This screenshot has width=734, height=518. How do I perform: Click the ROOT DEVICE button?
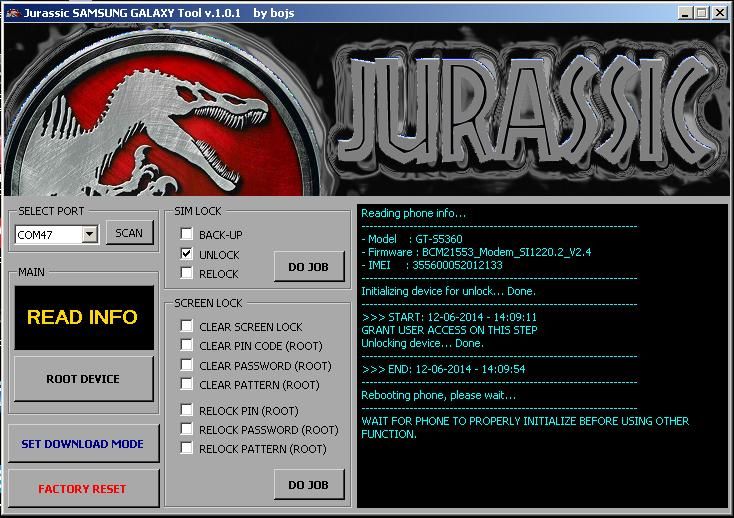click(x=83, y=379)
